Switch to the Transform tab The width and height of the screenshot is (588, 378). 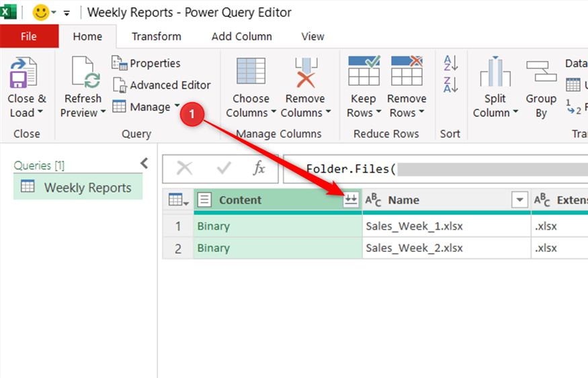point(157,36)
